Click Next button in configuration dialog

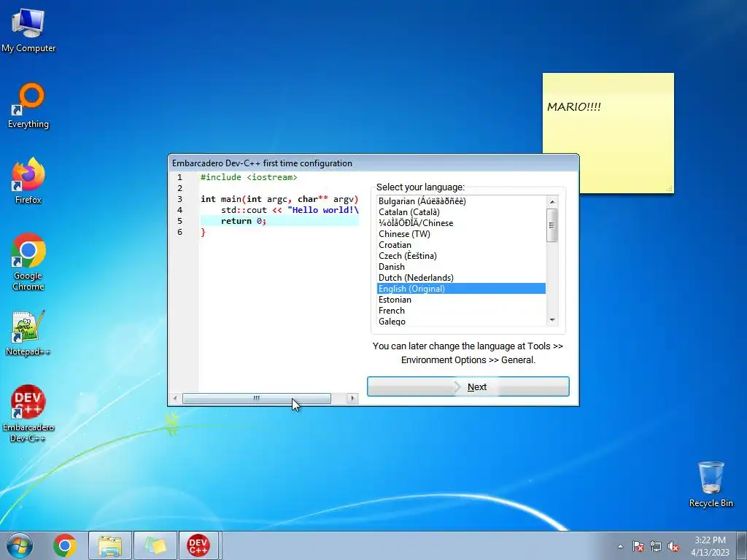tap(468, 386)
